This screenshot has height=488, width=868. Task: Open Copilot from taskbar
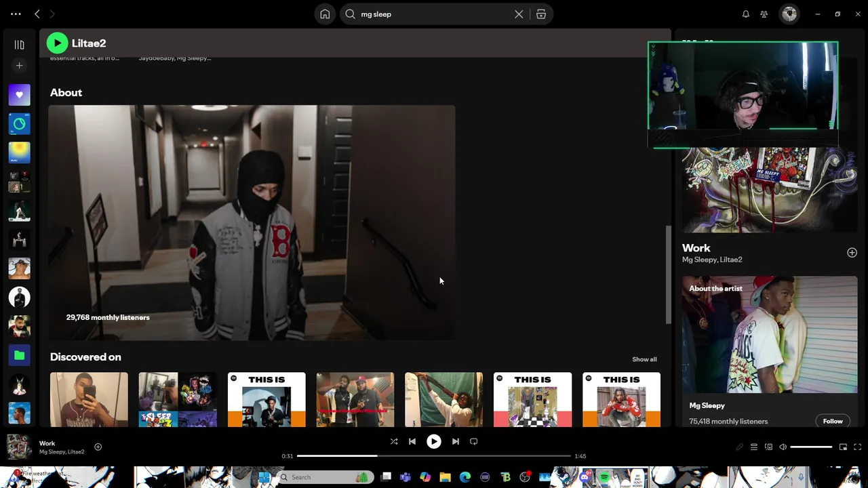425,477
